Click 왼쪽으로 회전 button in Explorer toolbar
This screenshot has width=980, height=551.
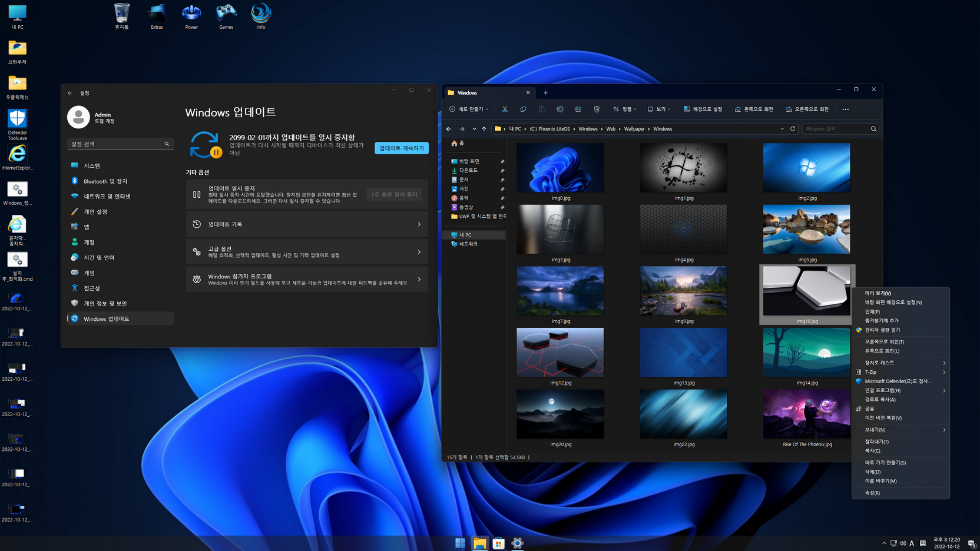coord(754,109)
